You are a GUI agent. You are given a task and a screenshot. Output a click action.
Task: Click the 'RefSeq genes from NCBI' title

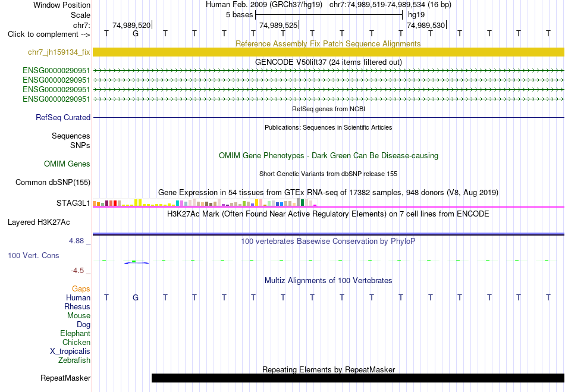coord(328,109)
